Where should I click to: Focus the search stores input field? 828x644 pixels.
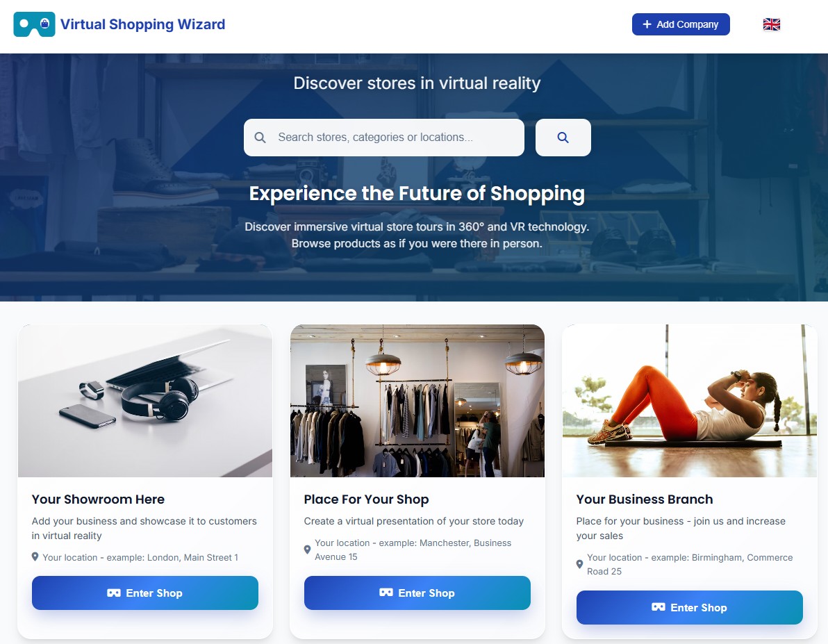(x=384, y=138)
